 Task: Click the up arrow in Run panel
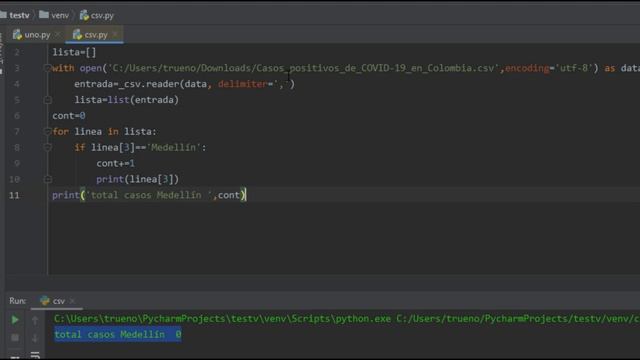click(x=35, y=320)
